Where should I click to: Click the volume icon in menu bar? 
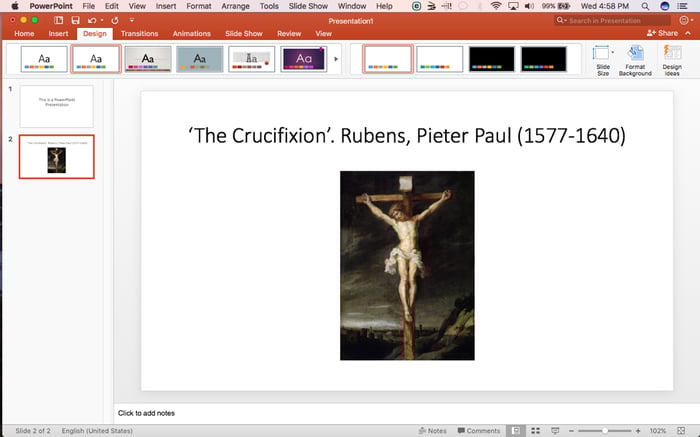(529, 6)
